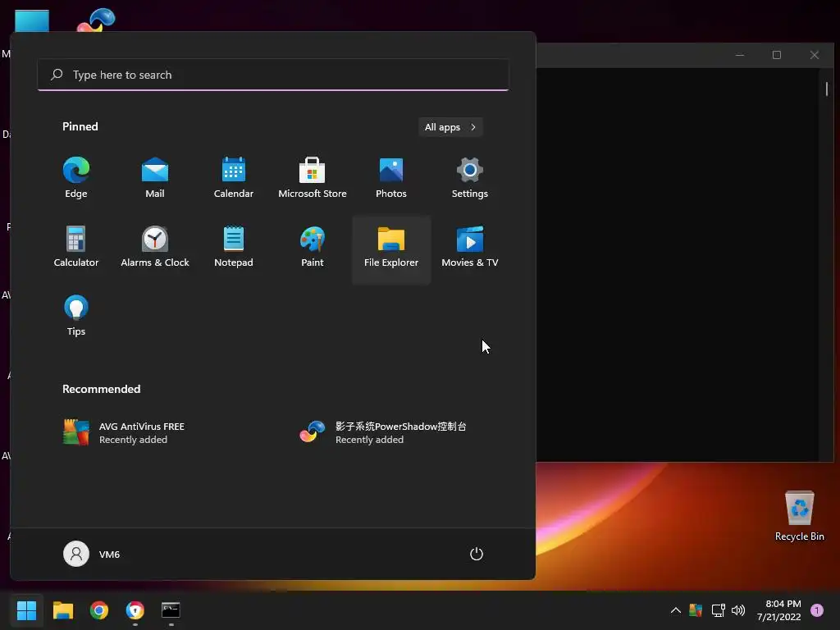Open Google Chrome from taskbar

(99, 610)
